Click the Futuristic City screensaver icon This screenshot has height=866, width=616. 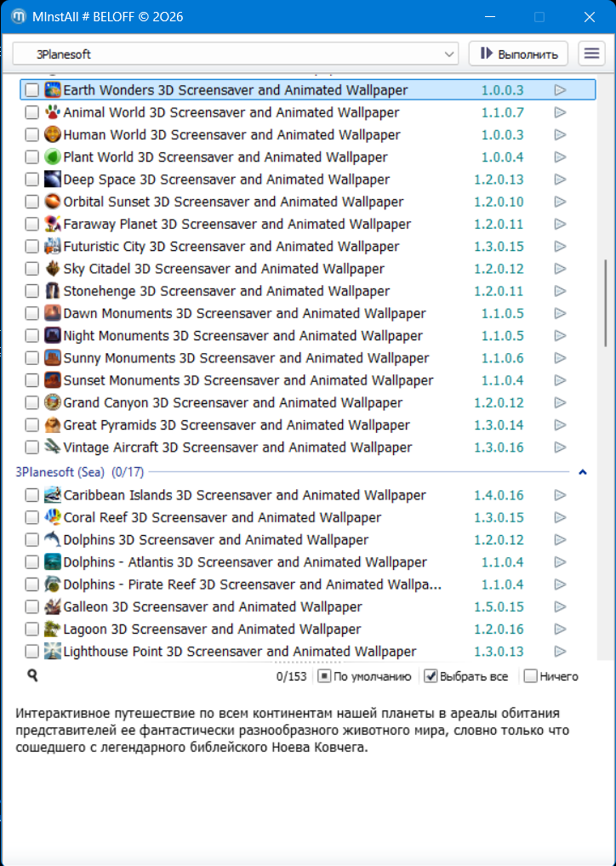click(x=53, y=247)
